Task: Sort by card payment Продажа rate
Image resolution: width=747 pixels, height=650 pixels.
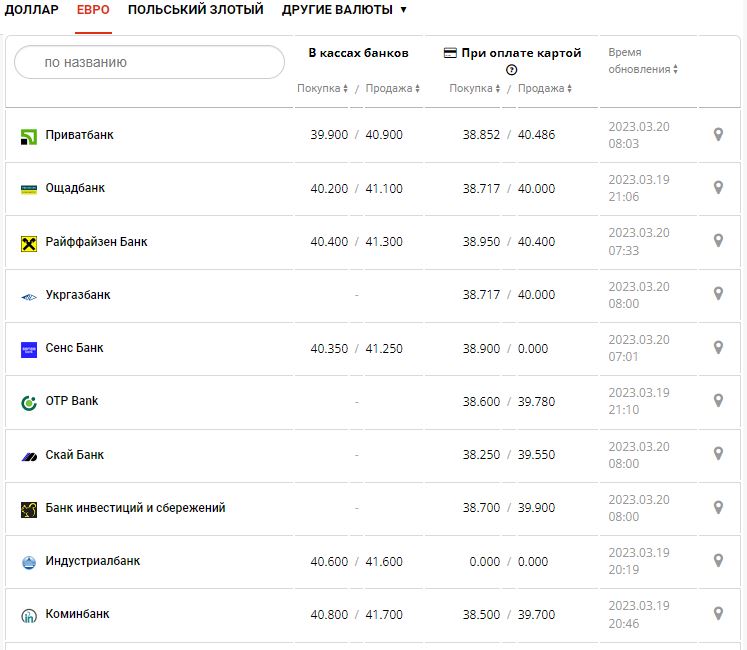Action: click(545, 89)
